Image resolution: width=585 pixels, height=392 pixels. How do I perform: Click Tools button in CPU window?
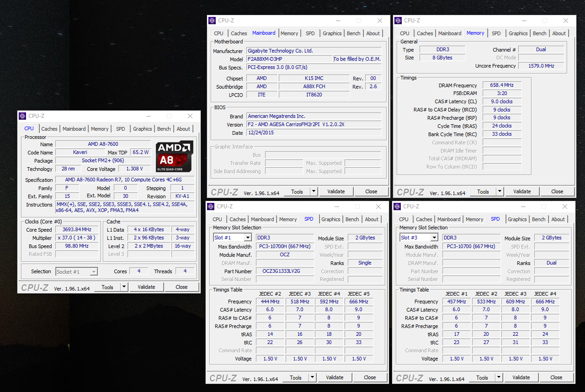click(107, 287)
